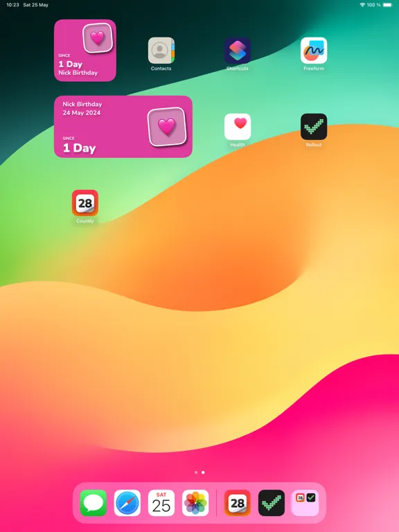
Task: Tap heart image in wide widget
Action: coord(166,127)
